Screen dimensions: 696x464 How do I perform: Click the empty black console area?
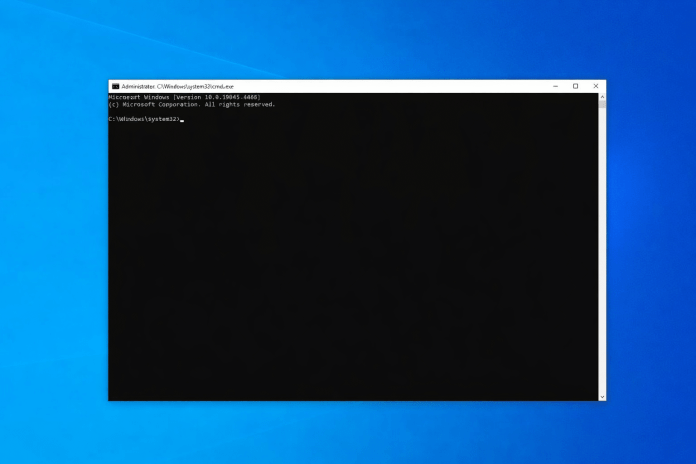tap(350, 260)
